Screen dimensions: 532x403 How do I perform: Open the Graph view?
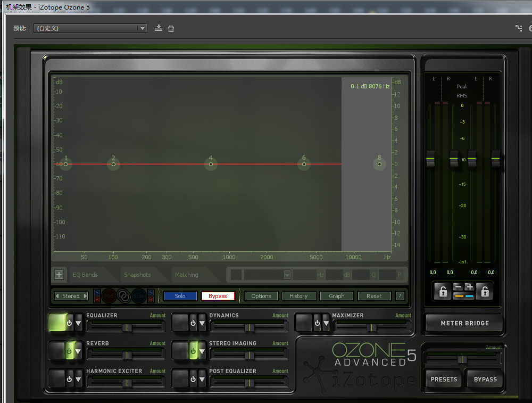tap(337, 296)
